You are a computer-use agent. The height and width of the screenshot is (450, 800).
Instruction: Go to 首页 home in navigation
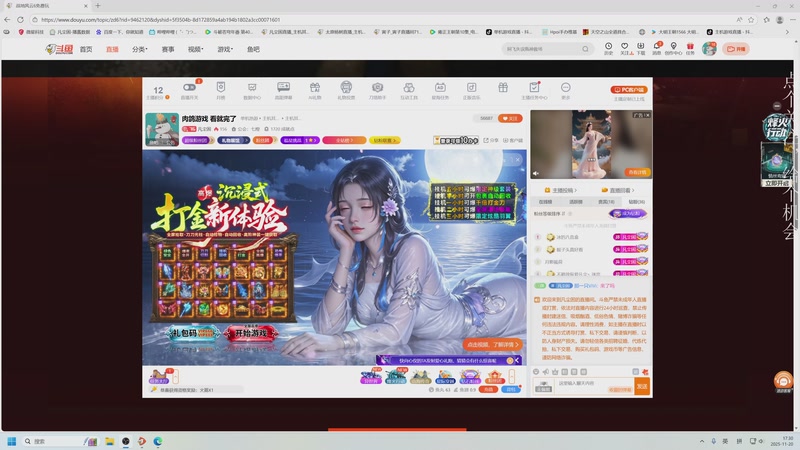point(86,49)
